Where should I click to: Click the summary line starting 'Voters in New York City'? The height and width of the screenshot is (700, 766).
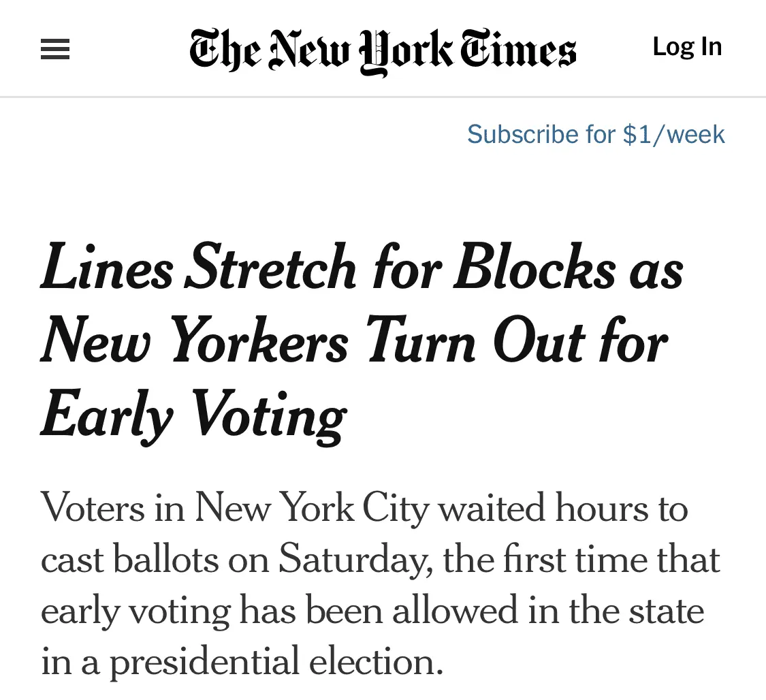tap(364, 508)
